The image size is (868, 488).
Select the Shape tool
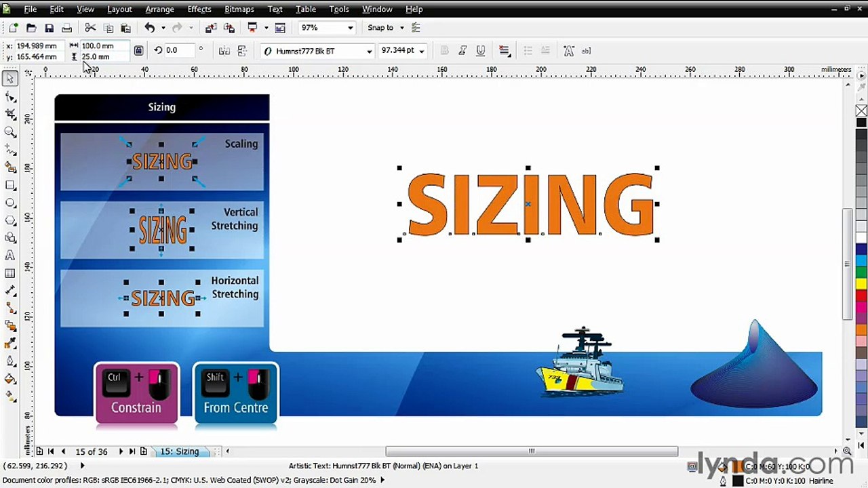10,97
